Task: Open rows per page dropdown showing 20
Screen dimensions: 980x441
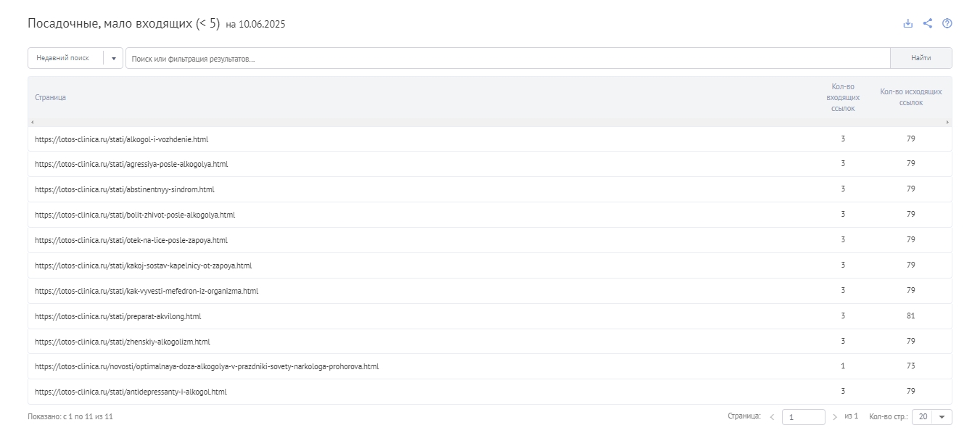Action: pos(932,417)
